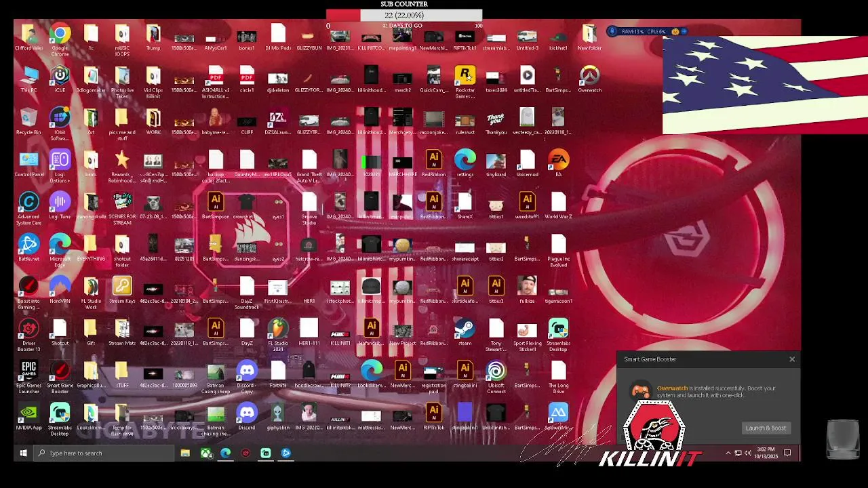Image resolution: width=868 pixels, height=488 pixels.
Task: Open NVIDIA App desktop icon
Action: coord(28,416)
